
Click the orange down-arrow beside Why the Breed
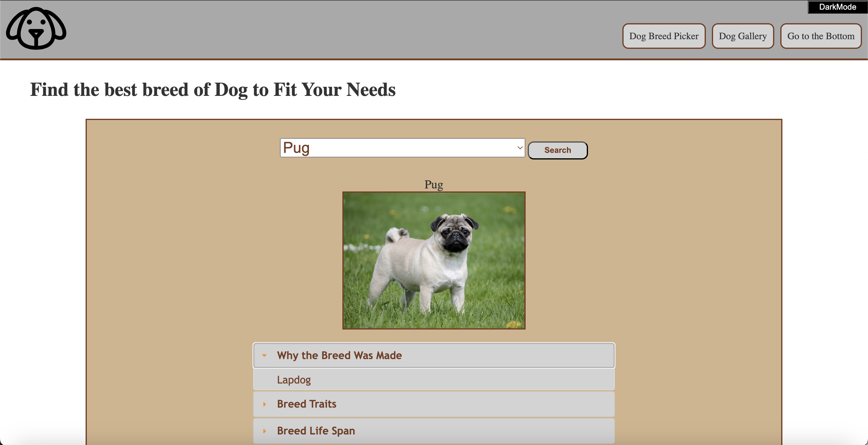[264, 355]
